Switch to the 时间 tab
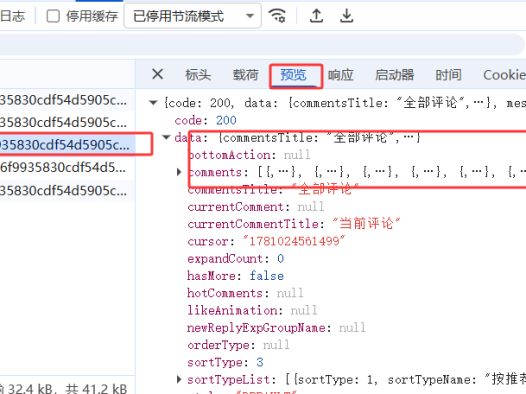The height and width of the screenshot is (394, 526). pyautogui.click(x=448, y=74)
